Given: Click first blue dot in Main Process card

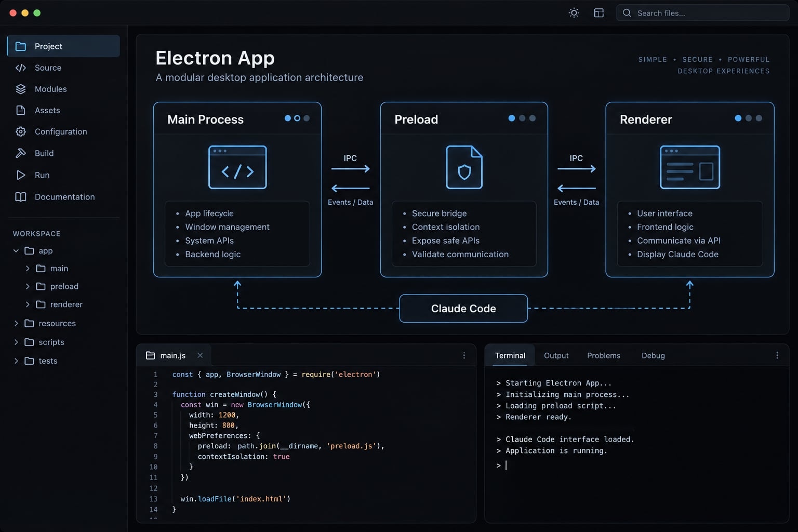Looking at the screenshot, I should coord(288,118).
